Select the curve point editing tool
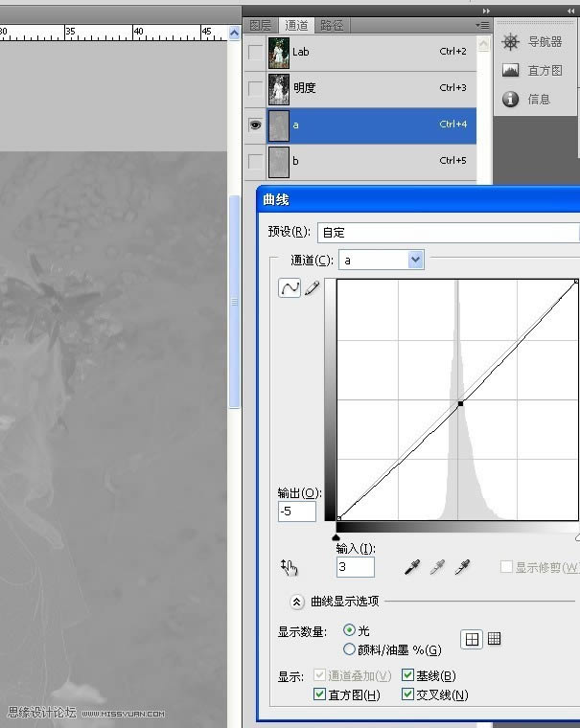This screenshot has height=728, width=580. click(x=289, y=287)
